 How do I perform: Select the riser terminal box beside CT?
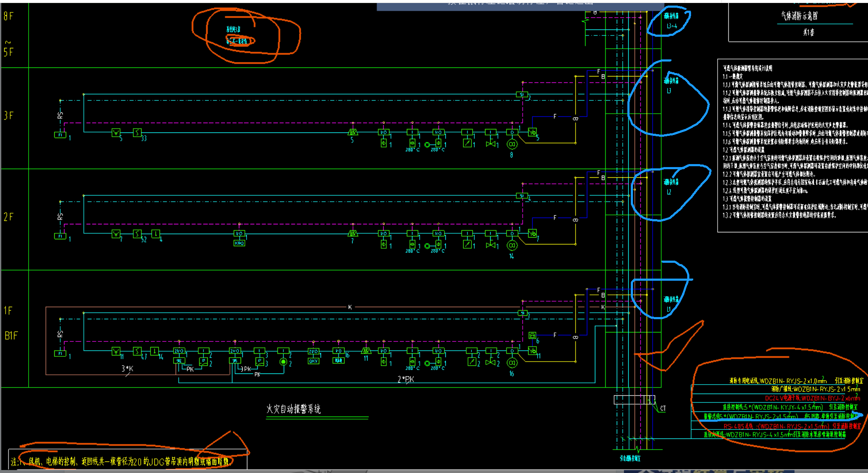tap(634, 400)
